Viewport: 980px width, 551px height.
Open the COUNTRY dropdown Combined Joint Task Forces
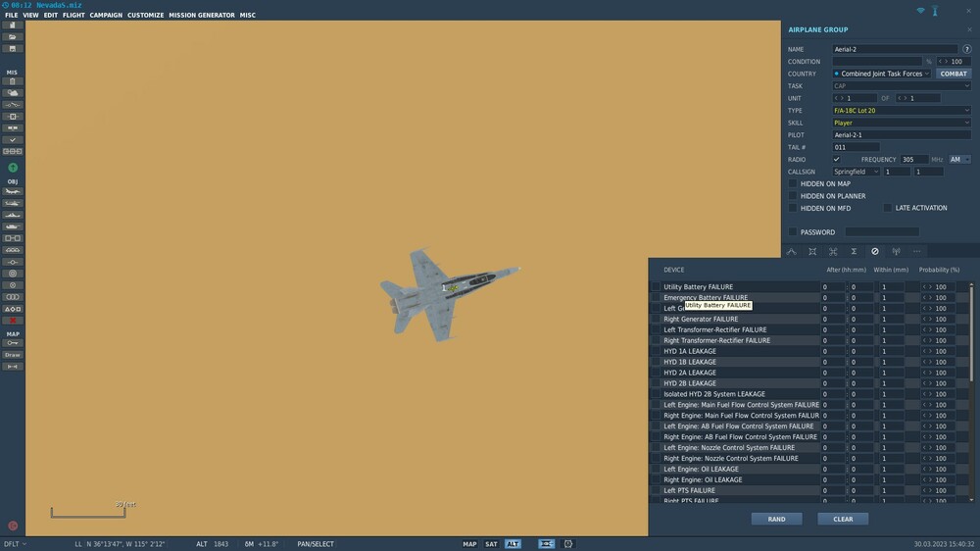tap(882, 74)
